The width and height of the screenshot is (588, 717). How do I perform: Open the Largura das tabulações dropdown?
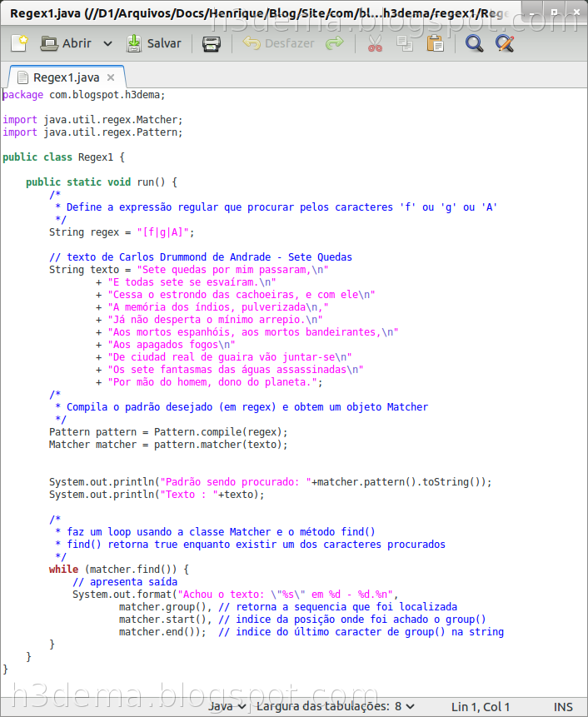336,706
